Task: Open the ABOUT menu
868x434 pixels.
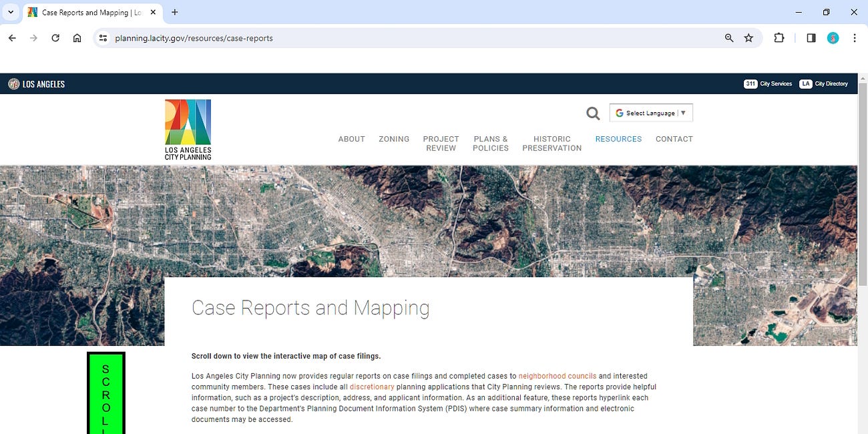Action: 351,139
